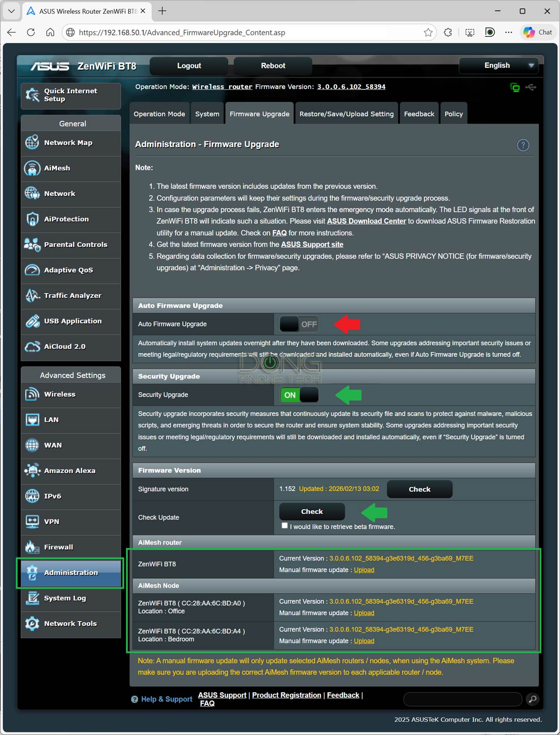
Task: Open the USB Application icon
Action: [32, 321]
